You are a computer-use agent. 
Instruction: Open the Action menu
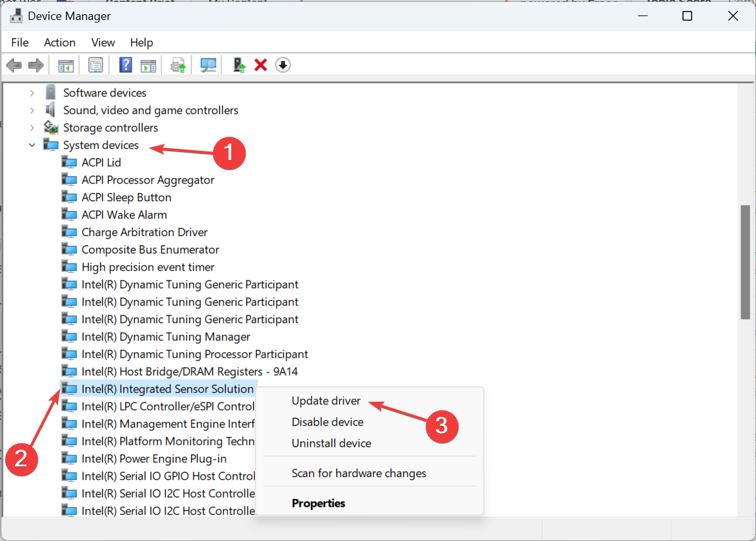tap(60, 43)
